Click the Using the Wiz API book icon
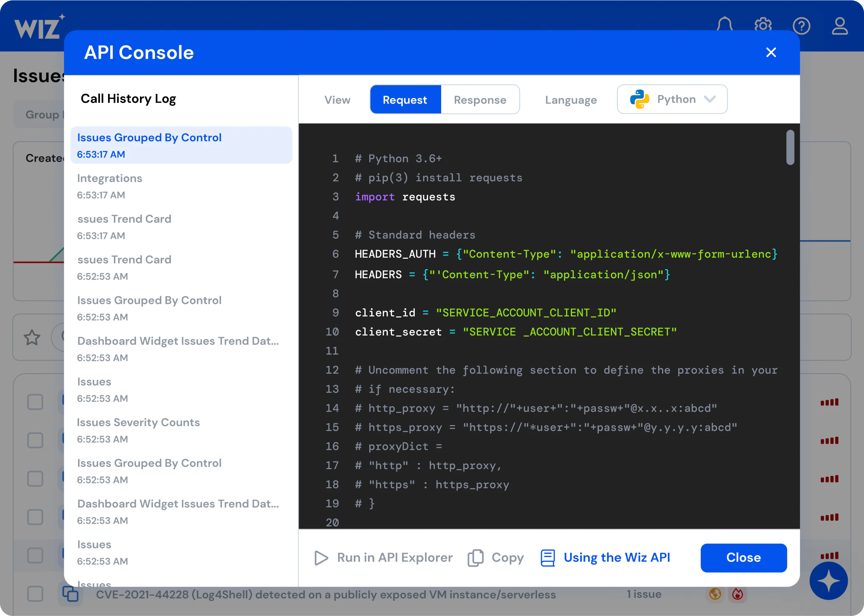This screenshot has height=616, width=864. coord(547,557)
